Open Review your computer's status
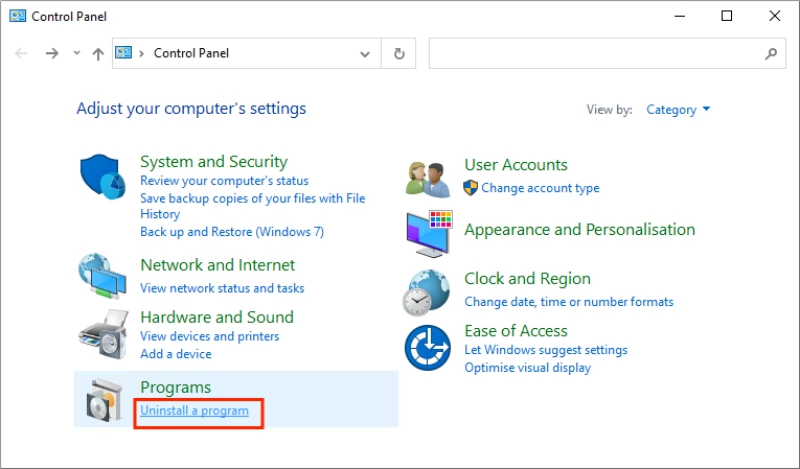 pyautogui.click(x=224, y=181)
